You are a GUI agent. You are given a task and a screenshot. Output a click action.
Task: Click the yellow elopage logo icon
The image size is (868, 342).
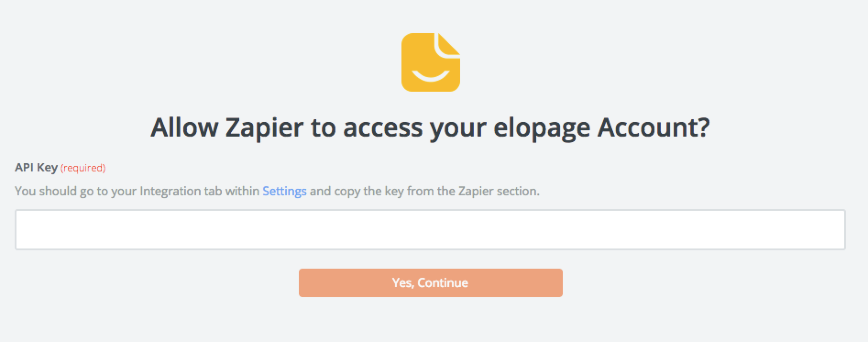click(430, 62)
